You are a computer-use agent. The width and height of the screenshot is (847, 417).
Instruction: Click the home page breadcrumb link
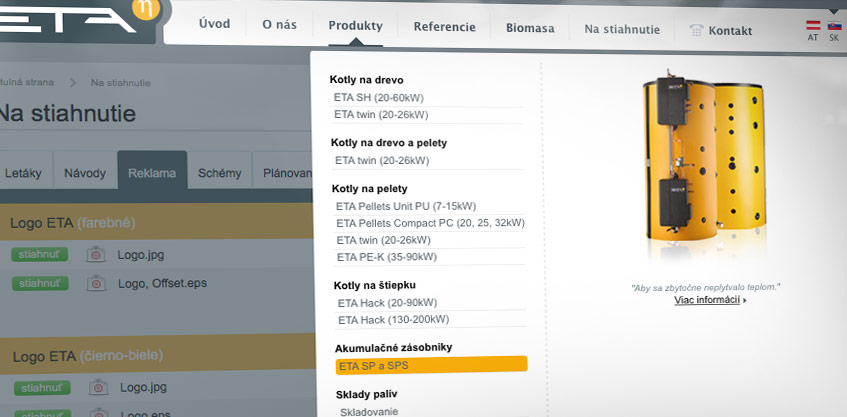26,83
